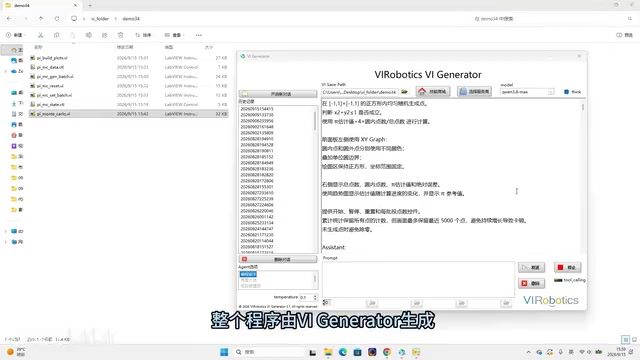Click the Paste icon in Explorer toolbar
This screenshot has width=640, height=360.
(72, 35)
